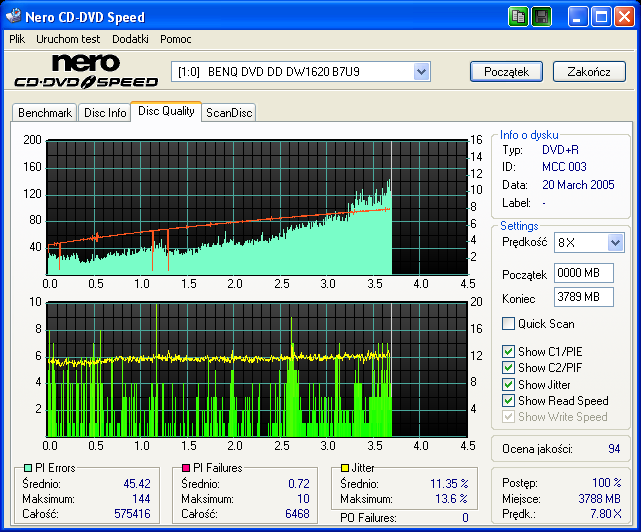641x532 pixels.
Task: Expand the BENQ DVD drive selection dropdown
Action: point(421,72)
